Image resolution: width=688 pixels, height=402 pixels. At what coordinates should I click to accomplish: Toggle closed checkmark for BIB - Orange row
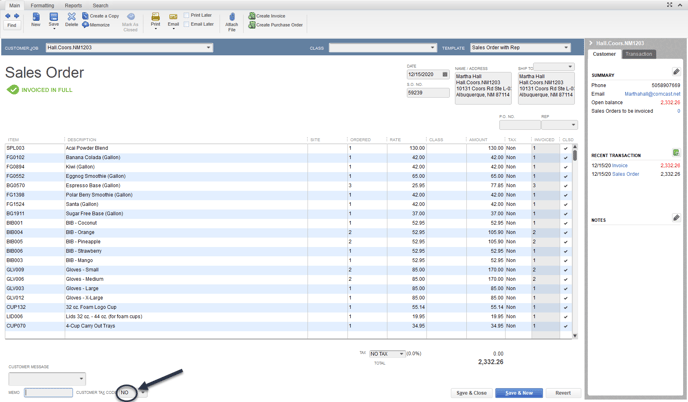[x=566, y=233]
